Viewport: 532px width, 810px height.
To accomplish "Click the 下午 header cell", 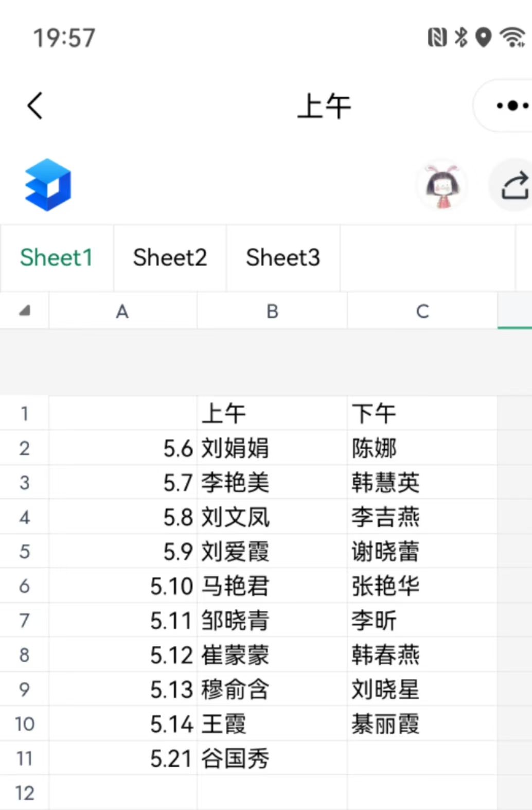I will coord(422,413).
